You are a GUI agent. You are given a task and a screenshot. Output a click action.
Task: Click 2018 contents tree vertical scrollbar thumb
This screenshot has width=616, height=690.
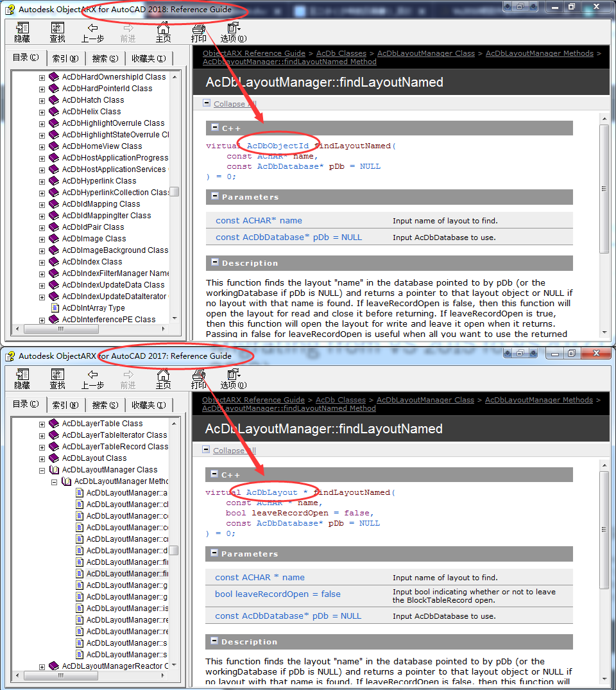click(175, 192)
